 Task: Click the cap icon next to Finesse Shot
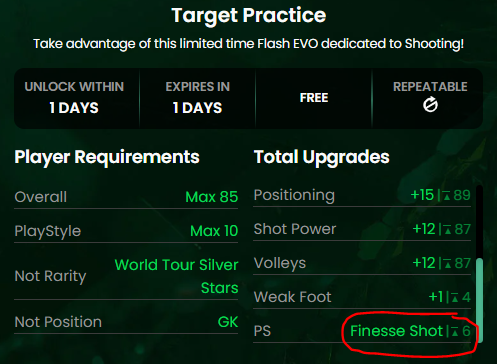click(x=455, y=332)
